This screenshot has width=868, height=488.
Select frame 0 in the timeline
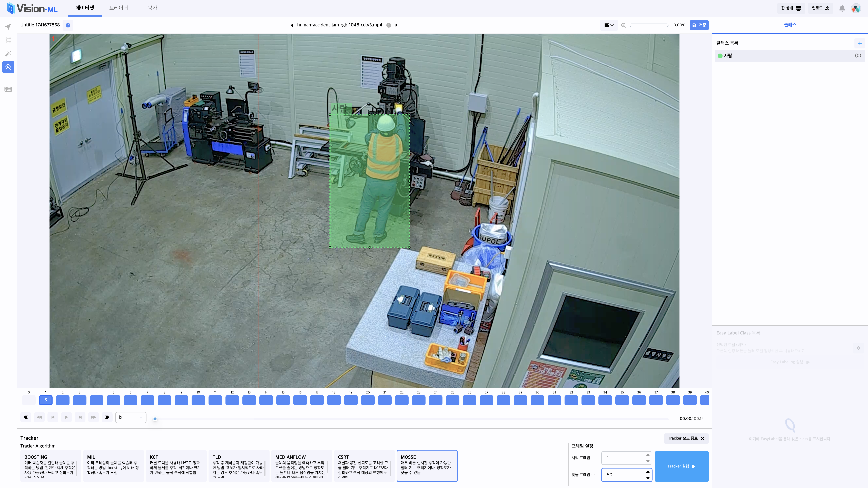coord(29,400)
